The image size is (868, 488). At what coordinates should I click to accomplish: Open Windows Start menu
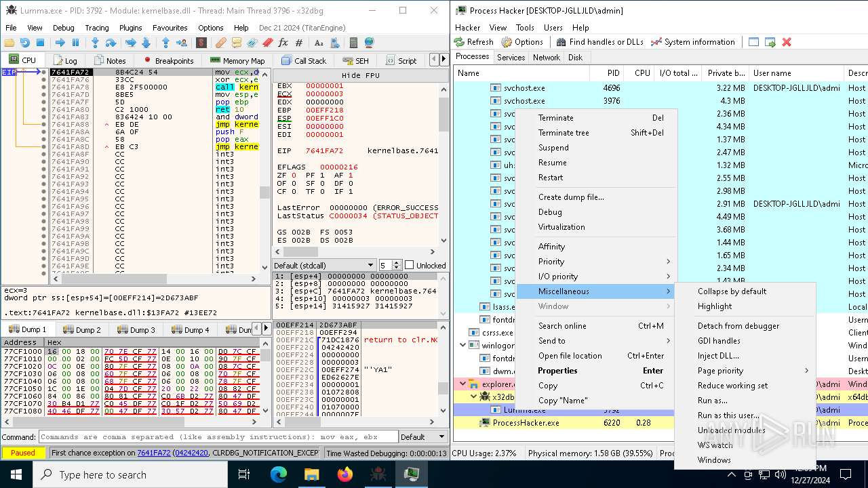16,474
